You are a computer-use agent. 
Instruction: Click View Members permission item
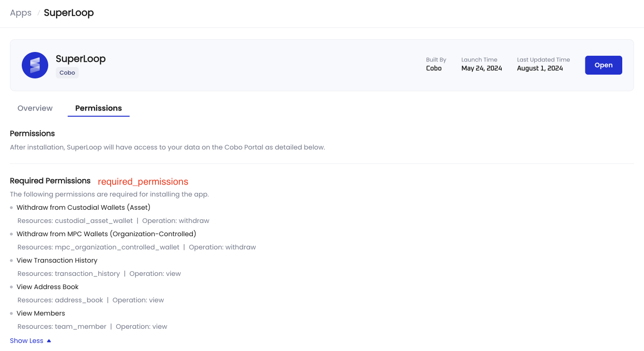click(41, 313)
